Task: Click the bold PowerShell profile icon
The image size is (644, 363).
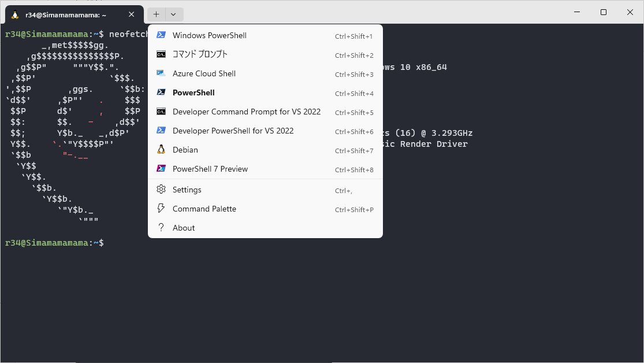Action: 161,92
